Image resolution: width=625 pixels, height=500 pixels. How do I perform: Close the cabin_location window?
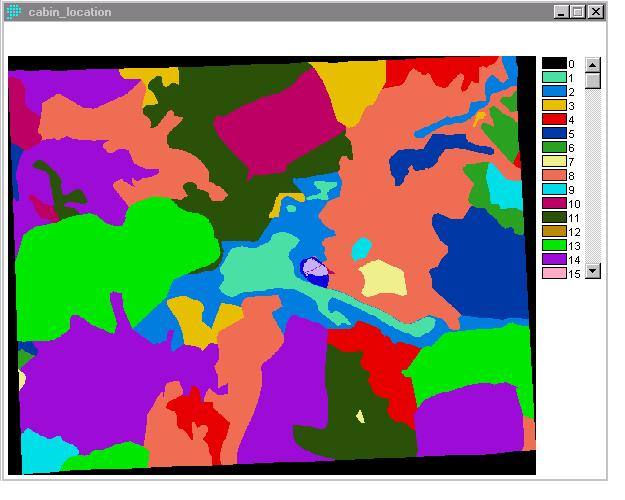pyautogui.click(x=596, y=12)
